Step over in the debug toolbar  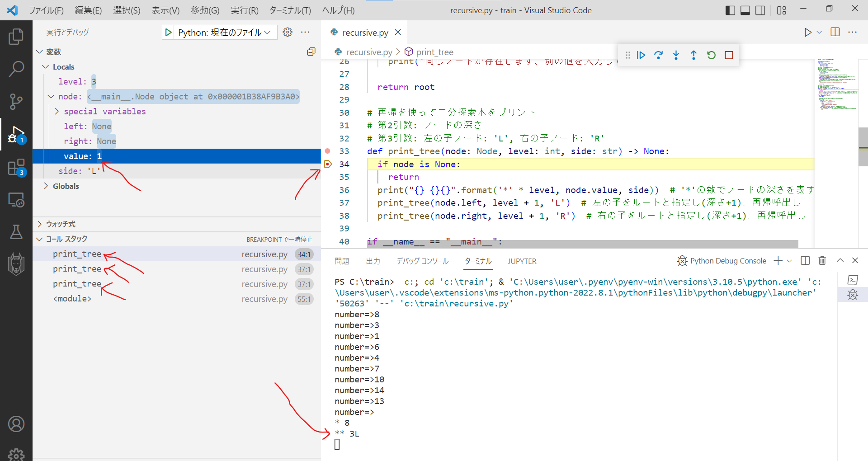(x=659, y=55)
